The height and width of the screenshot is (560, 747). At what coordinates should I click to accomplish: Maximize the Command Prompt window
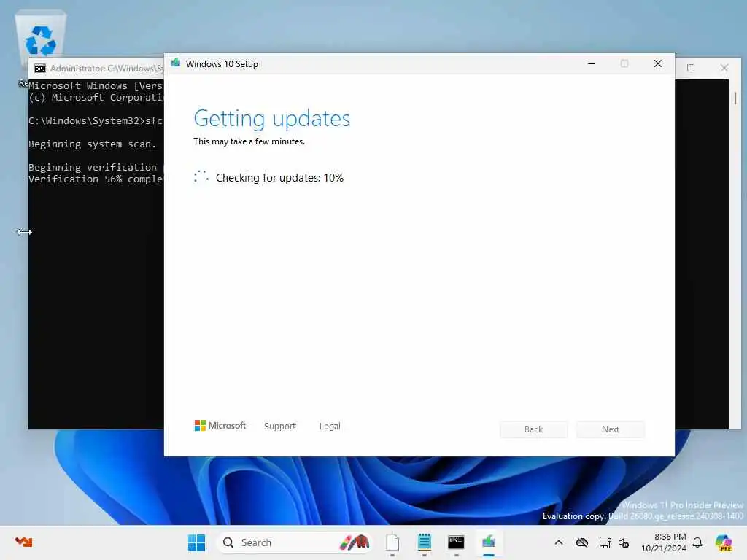coord(691,68)
